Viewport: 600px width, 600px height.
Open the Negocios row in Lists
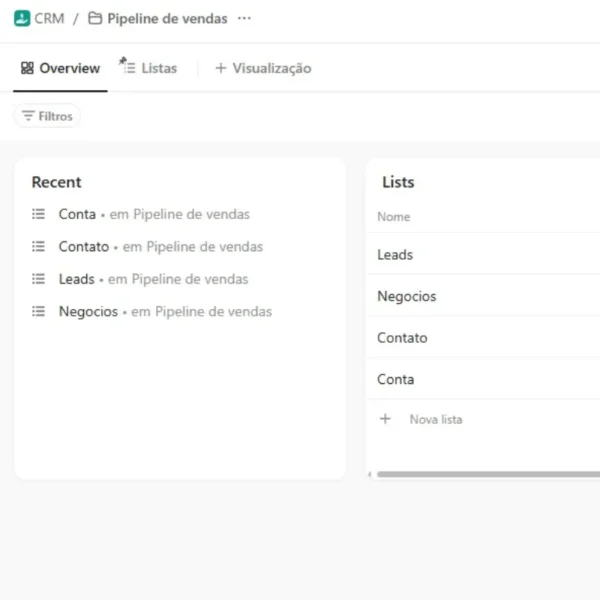pos(406,296)
